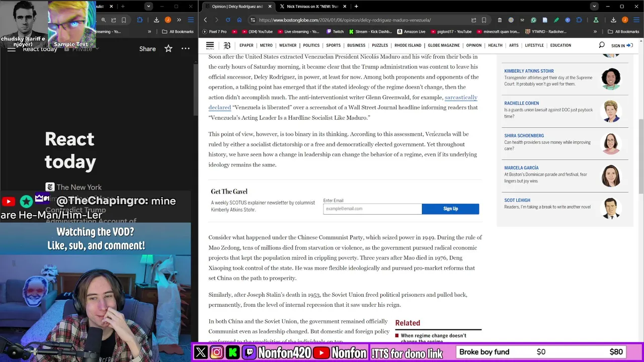
Task: Open the trash can extension icon
Action: 500,20
